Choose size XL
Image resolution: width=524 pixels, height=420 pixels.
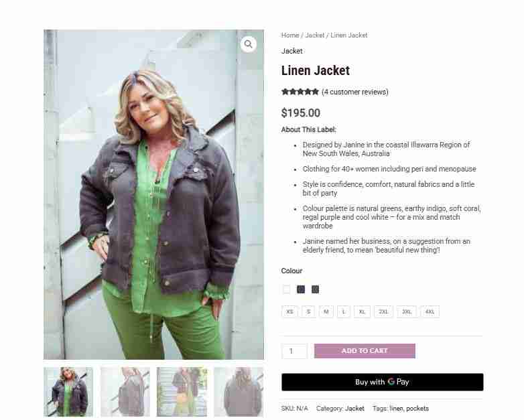tap(362, 311)
